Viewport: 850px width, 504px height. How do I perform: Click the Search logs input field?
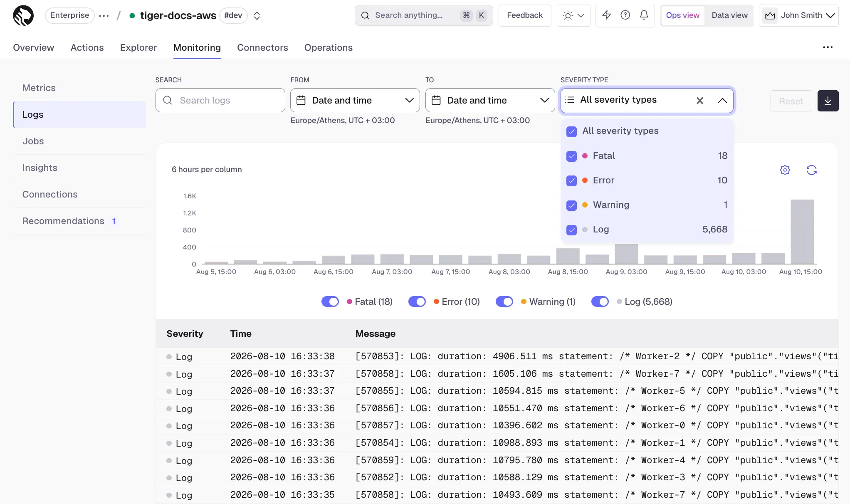click(x=220, y=100)
